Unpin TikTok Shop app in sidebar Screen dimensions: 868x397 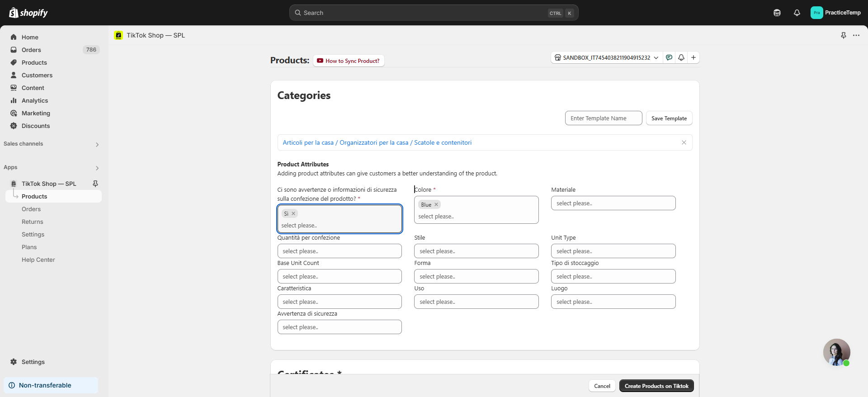pyautogui.click(x=95, y=184)
